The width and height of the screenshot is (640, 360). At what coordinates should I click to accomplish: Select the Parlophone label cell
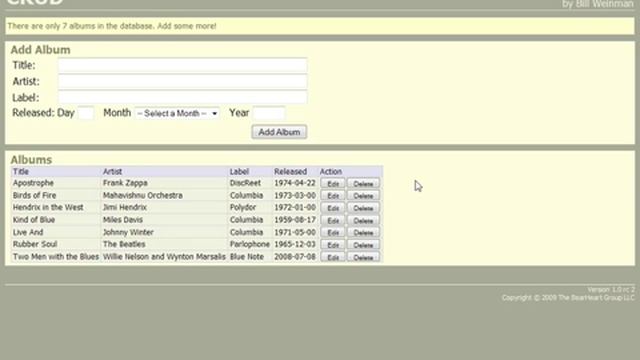249,244
